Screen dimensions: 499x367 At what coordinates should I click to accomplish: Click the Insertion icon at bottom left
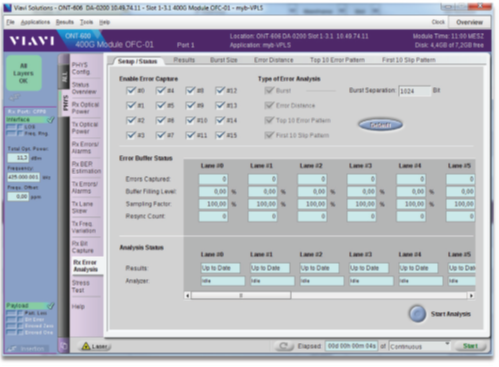[12, 348]
